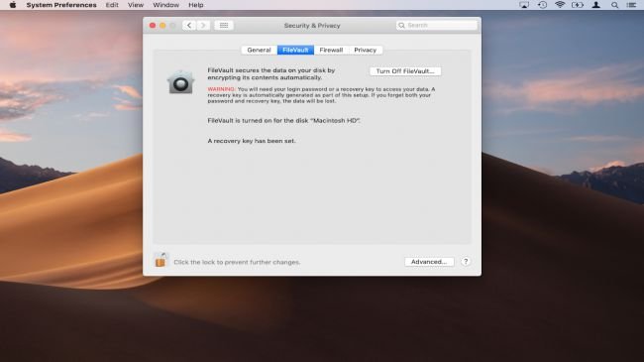Switch to the General tab
The width and height of the screenshot is (644, 362).
click(260, 50)
